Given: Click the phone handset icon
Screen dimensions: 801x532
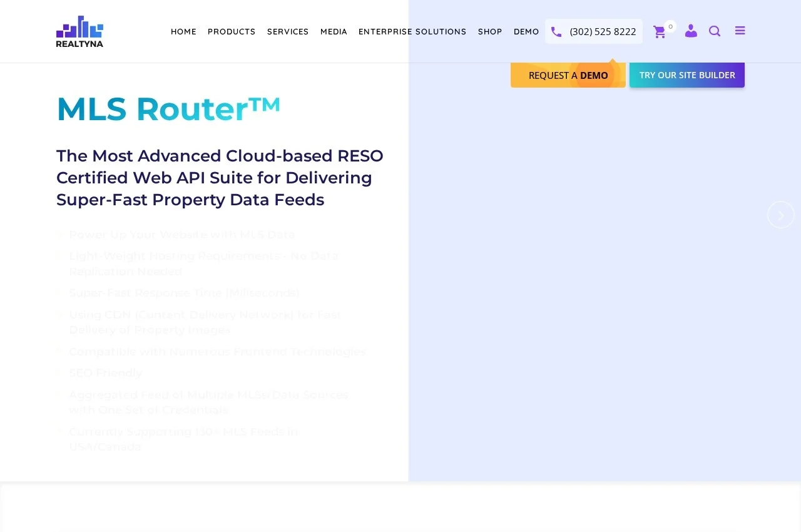Looking at the screenshot, I should (556, 31).
